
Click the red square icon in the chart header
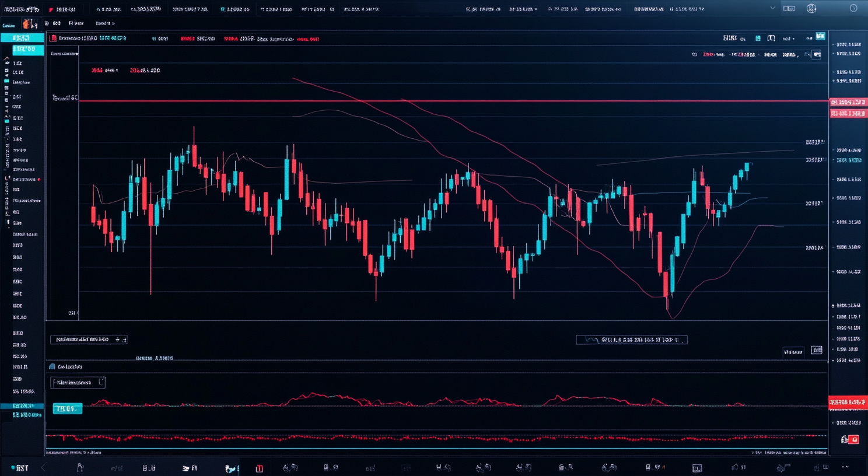click(x=54, y=38)
